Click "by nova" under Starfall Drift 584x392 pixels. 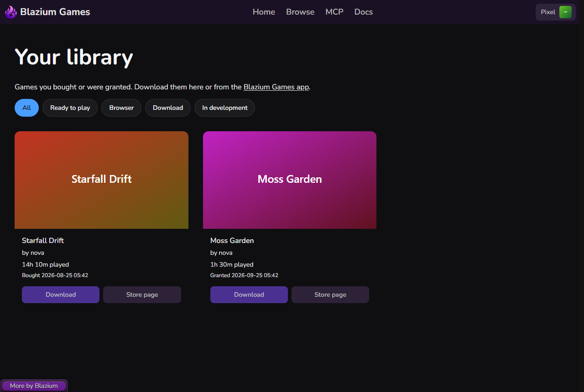pos(33,253)
